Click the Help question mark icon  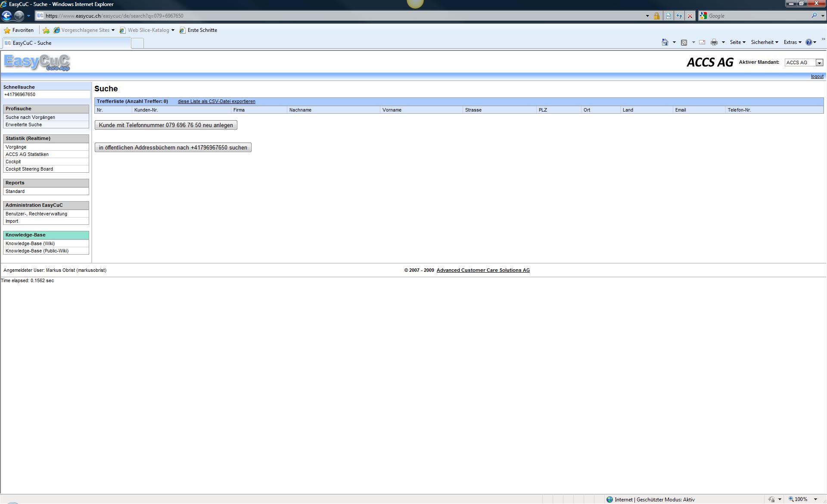pyautogui.click(x=809, y=42)
